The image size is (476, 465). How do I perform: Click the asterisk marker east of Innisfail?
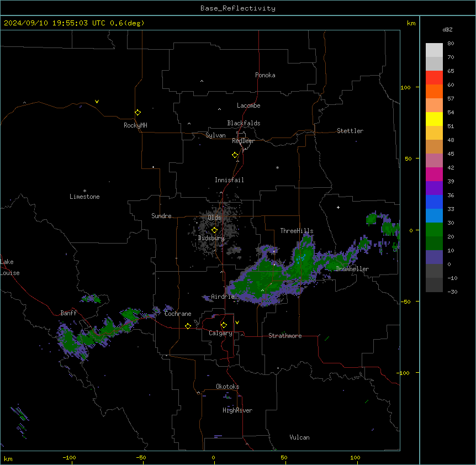pos(277,167)
